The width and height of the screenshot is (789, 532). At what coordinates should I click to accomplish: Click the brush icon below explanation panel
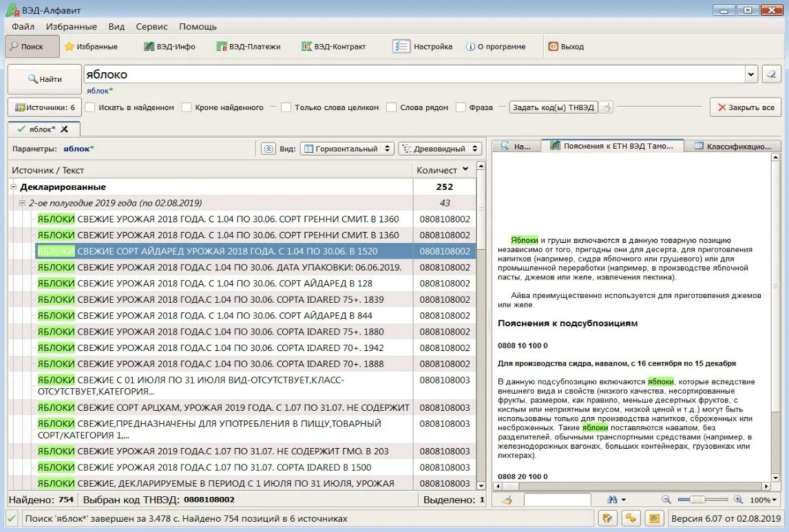(507, 500)
